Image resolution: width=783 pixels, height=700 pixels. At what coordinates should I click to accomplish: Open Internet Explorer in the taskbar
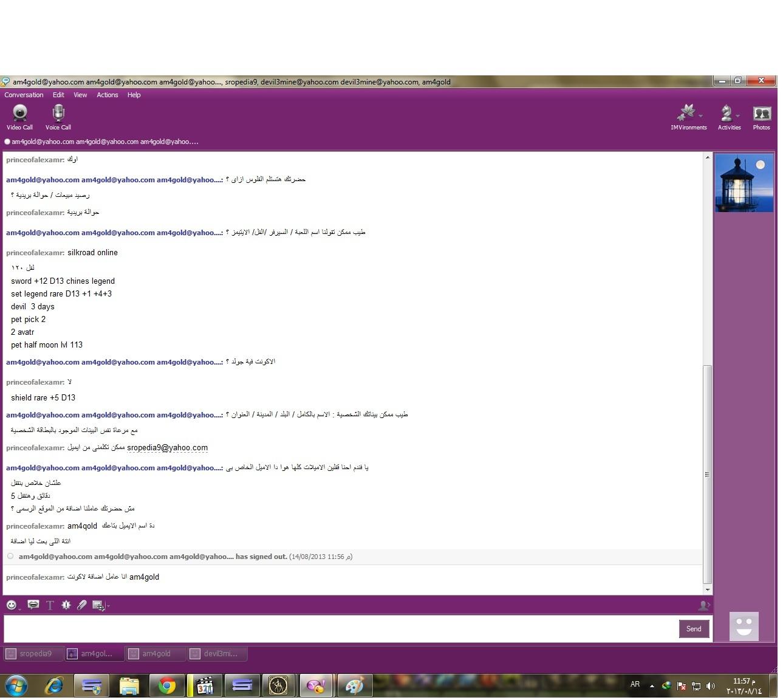click(x=54, y=686)
